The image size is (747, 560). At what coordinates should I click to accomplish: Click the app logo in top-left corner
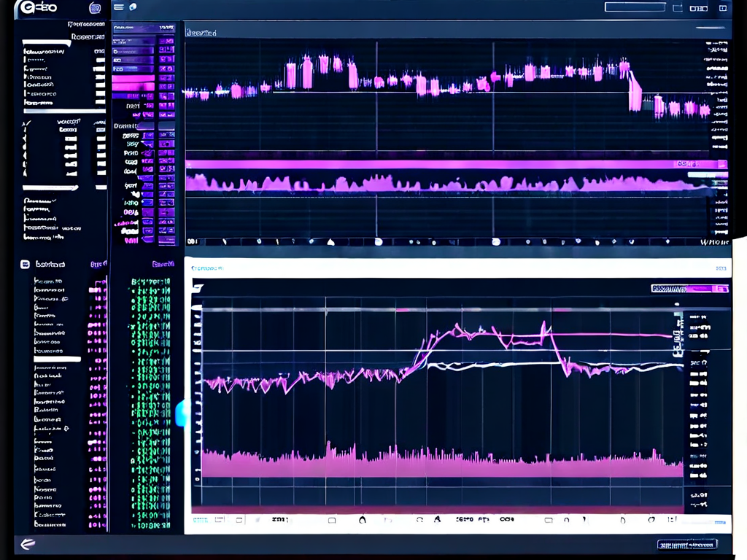pyautogui.click(x=36, y=8)
